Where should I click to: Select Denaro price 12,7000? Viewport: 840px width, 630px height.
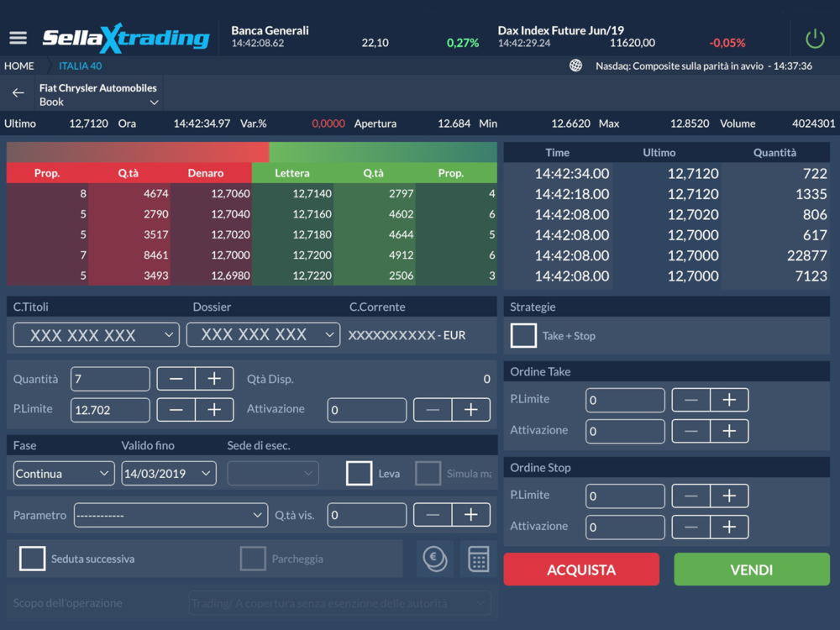tap(230, 255)
